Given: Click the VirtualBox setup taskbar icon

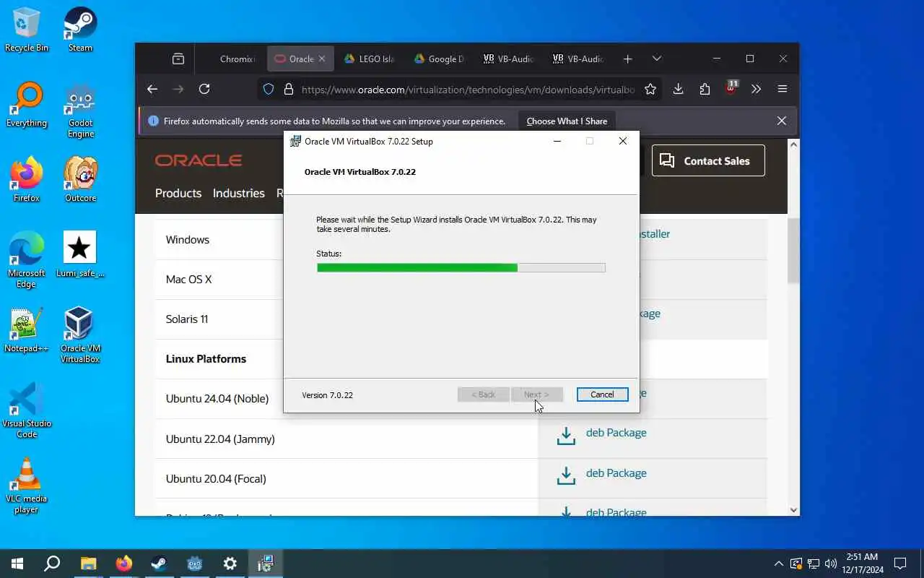Looking at the screenshot, I should click(265, 564).
